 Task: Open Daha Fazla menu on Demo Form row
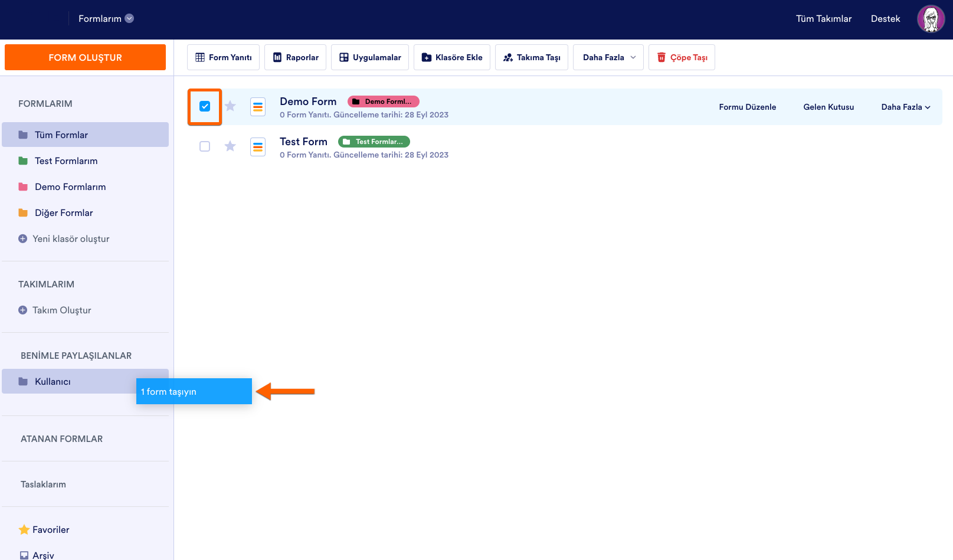(906, 107)
